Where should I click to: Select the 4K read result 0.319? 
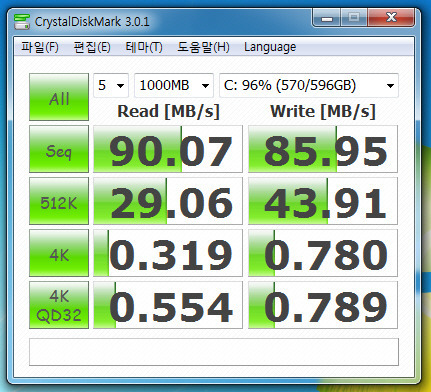coord(168,253)
